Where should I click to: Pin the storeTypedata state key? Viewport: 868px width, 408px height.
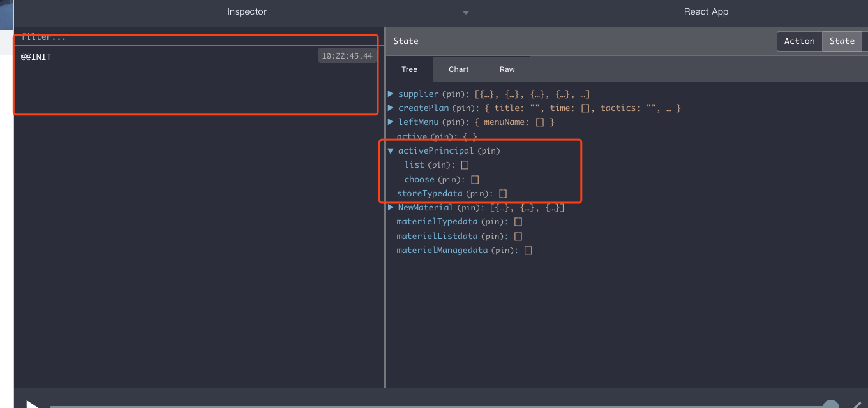[x=479, y=194]
